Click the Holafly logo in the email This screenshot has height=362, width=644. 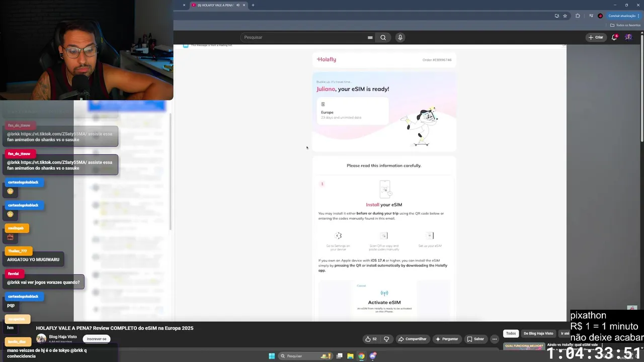click(327, 59)
